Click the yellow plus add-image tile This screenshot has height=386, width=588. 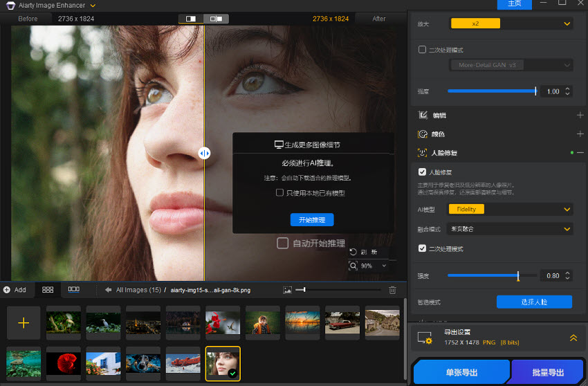click(24, 322)
